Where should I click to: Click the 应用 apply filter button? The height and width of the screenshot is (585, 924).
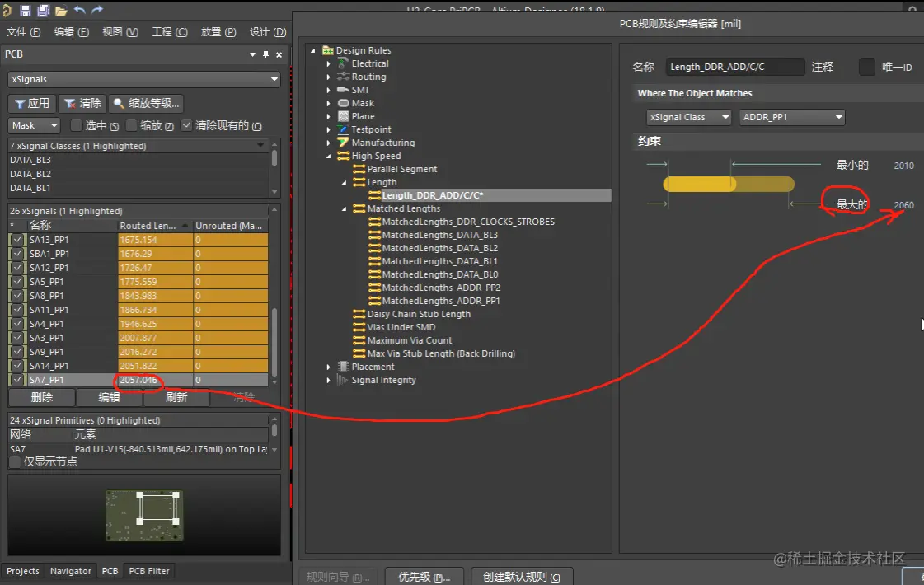coord(32,103)
